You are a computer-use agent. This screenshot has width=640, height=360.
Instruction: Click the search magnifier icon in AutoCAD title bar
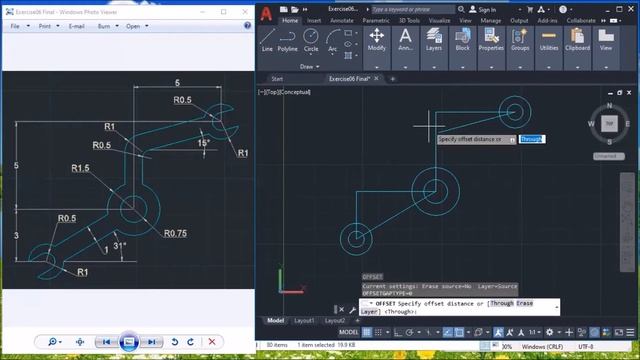pyautogui.click(x=461, y=9)
